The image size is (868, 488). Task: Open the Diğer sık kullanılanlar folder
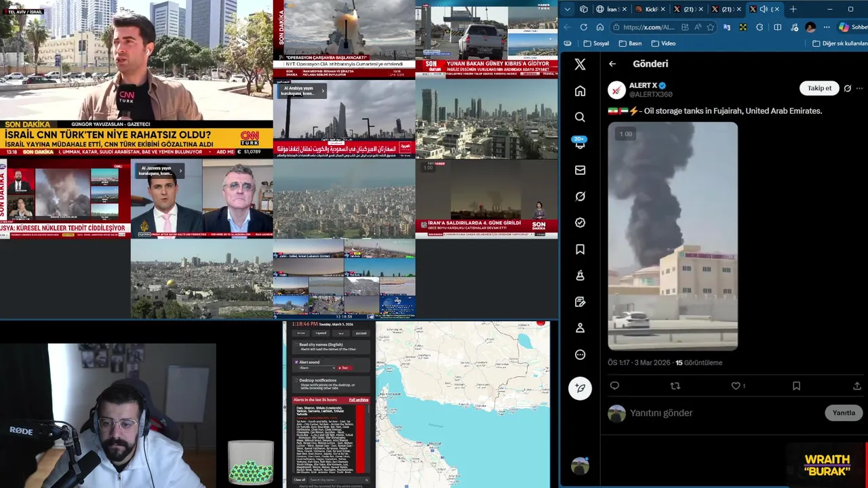(840, 43)
